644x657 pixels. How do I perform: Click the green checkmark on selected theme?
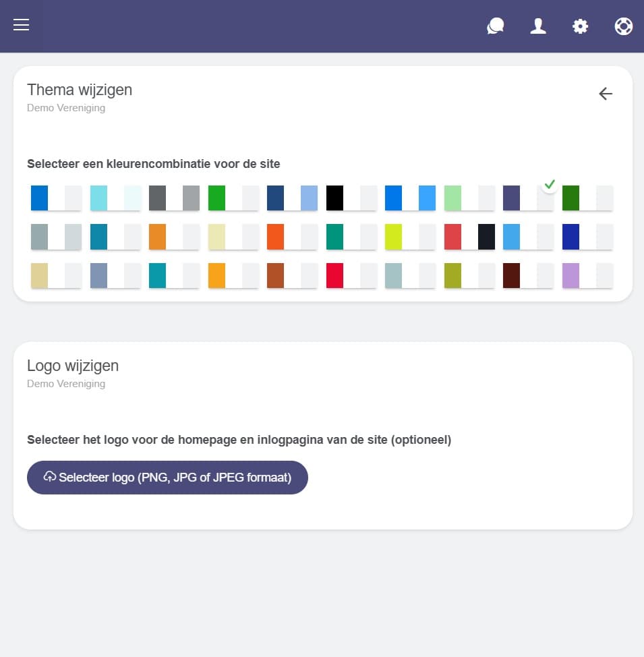[x=550, y=184]
